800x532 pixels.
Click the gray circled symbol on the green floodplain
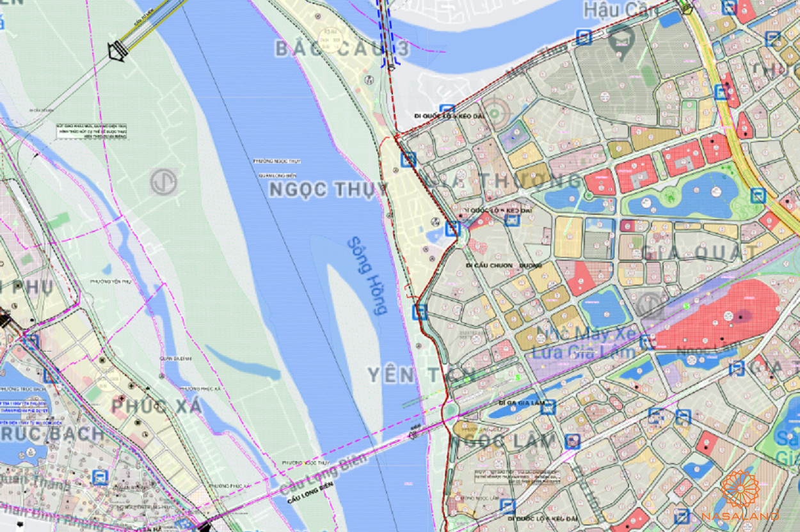pos(163,182)
